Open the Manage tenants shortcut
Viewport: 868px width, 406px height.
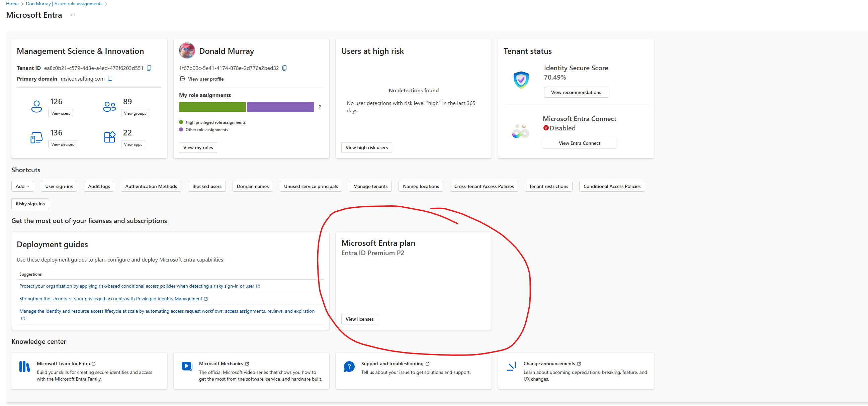tap(370, 187)
